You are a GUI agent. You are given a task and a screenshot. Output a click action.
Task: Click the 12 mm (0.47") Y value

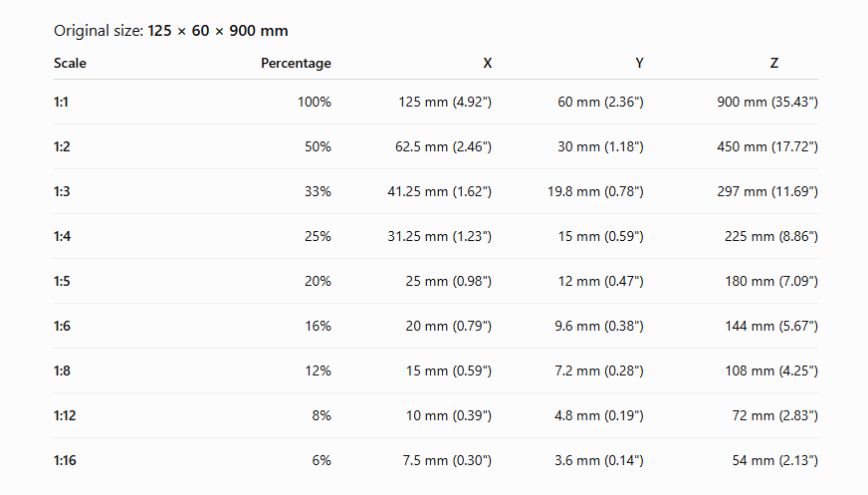click(600, 281)
